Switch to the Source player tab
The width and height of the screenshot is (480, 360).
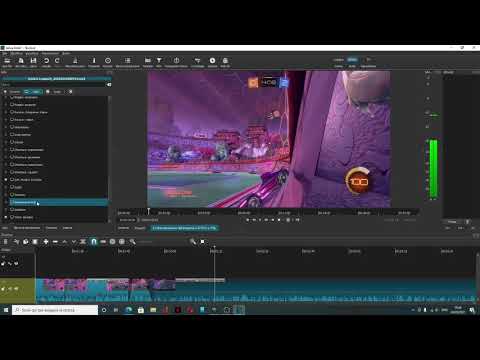[123, 228]
